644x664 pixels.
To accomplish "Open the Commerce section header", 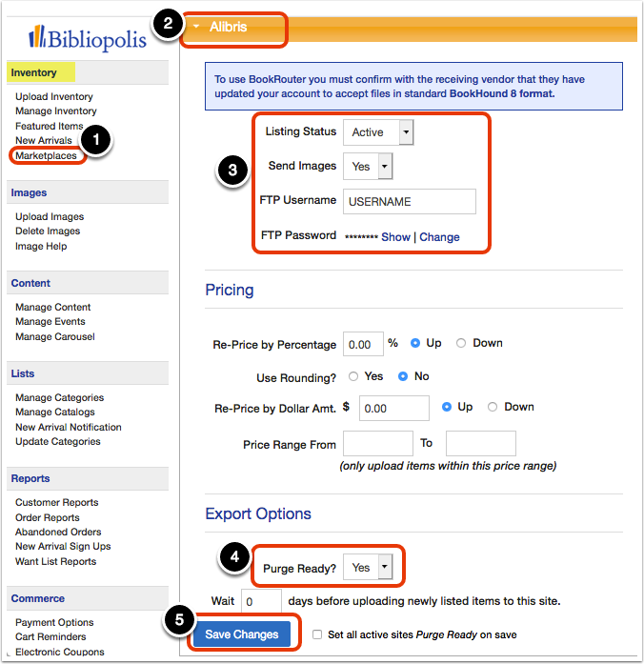I will pos(88,598).
